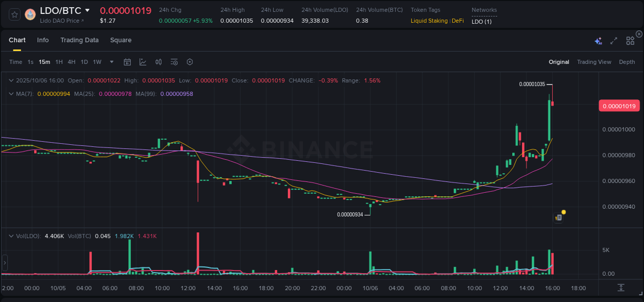Open the chart style selector icon
The width and height of the screenshot is (644, 302).
point(143,62)
